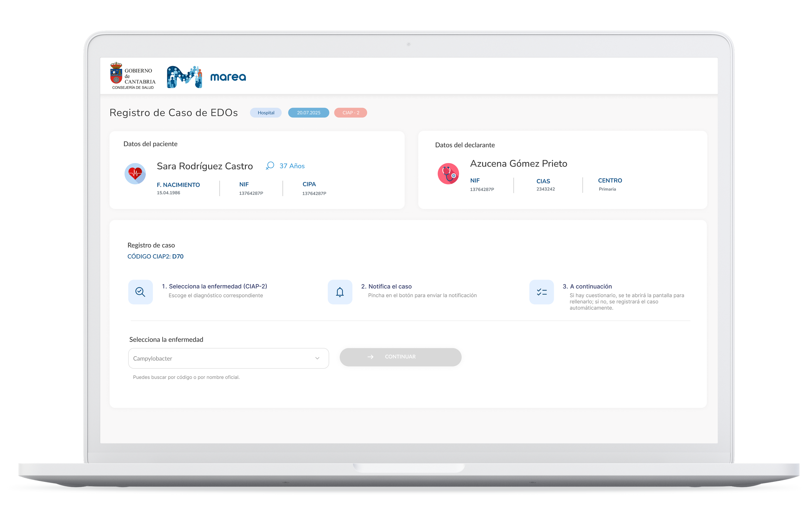
Task: Click the checklist icon for step 3
Action: click(542, 292)
